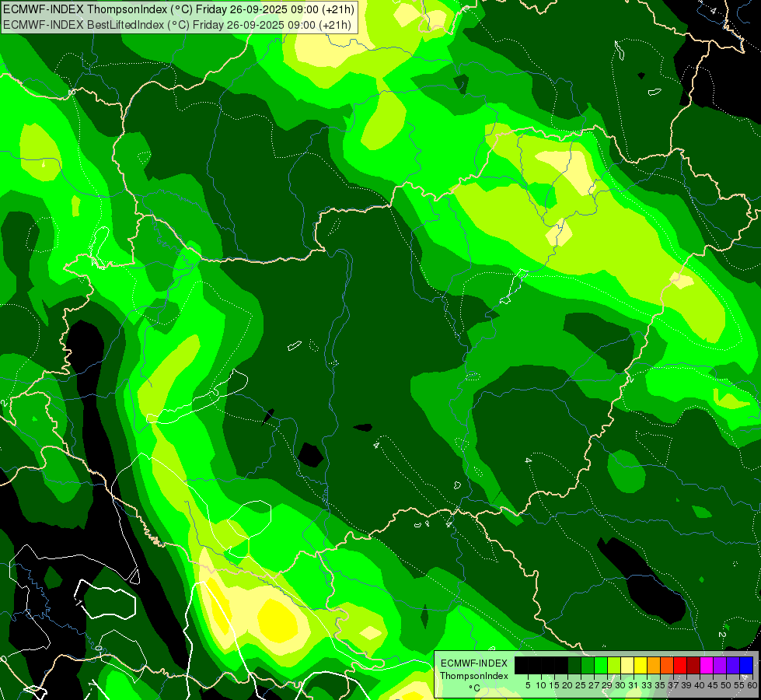Click the legend tick value 20
This screenshot has height=700, width=761.
pyautogui.click(x=567, y=685)
